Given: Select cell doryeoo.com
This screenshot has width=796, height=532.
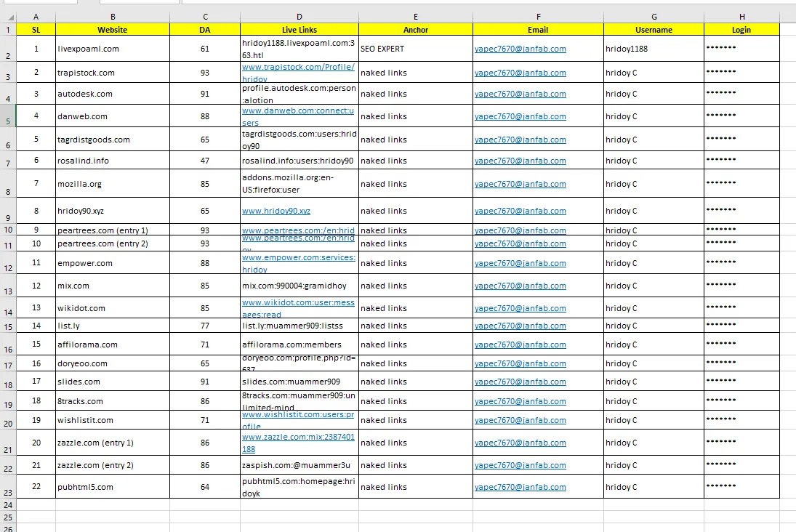Looking at the screenshot, I should [x=113, y=363].
